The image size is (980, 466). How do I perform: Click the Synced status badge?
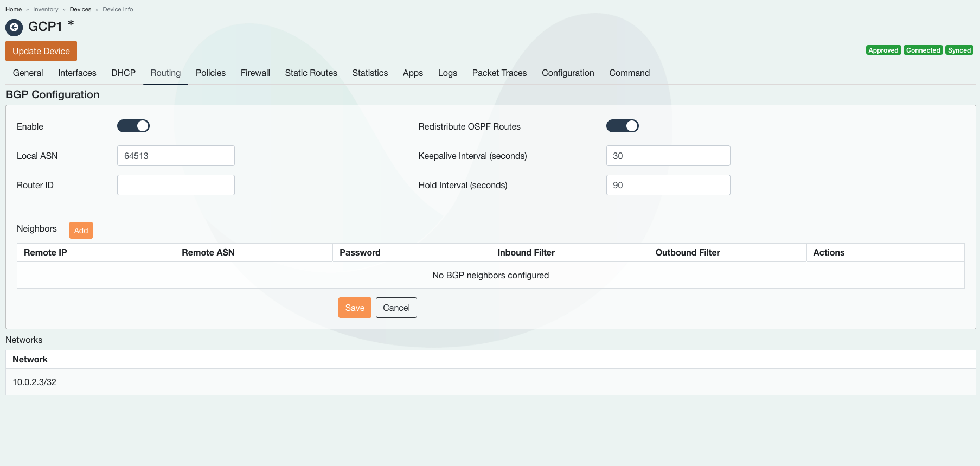pos(959,50)
